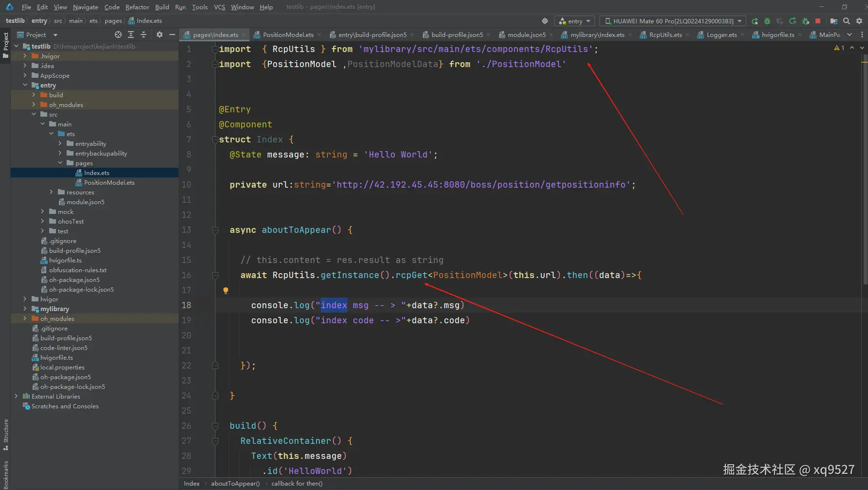Switch to hvigorfile.ts tab
Viewport: 868px width, 490px height.
(778, 35)
